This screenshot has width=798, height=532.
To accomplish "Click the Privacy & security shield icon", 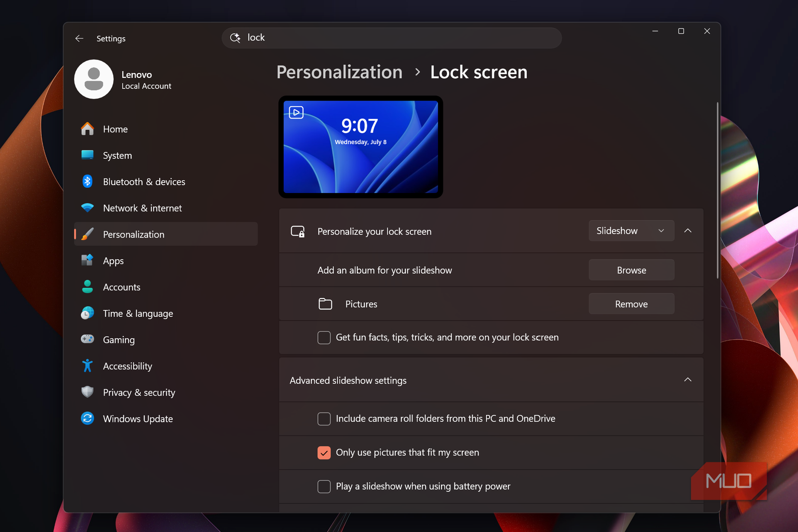I will tap(88, 392).
